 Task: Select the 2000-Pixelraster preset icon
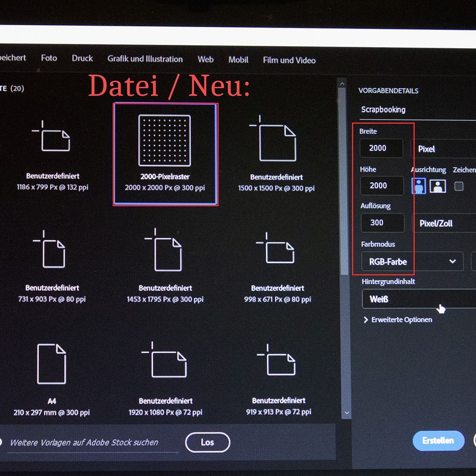tap(165, 140)
